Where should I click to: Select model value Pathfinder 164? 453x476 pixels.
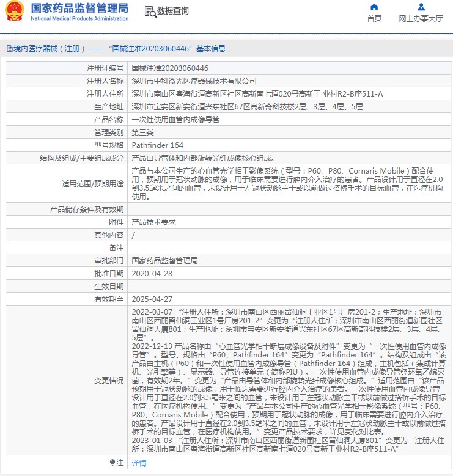coord(157,145)
